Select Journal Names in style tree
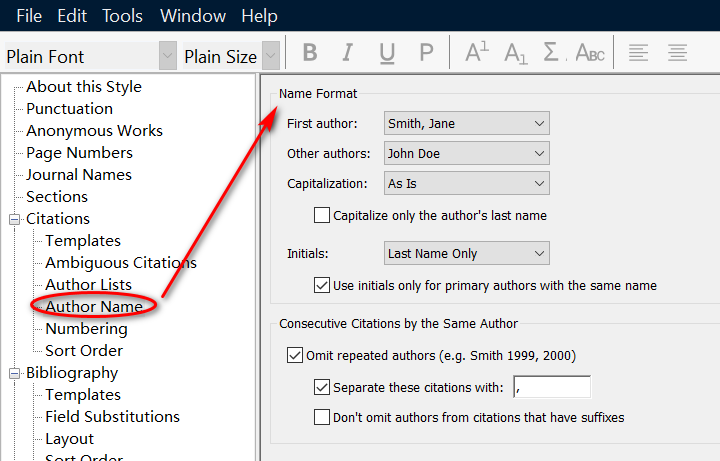Image resolution: width=720 pixels, height=461 pixels. click(x=79, y=175)
